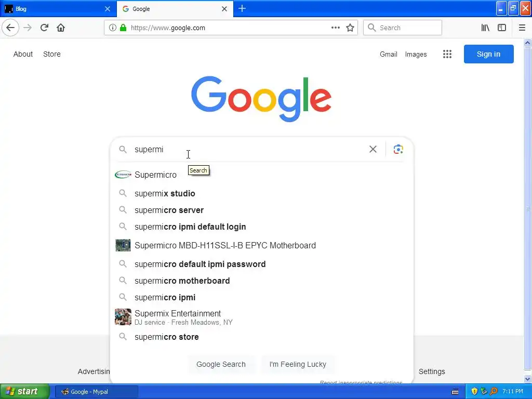The height and width of the screenshot is (399, 532).
Task: Select Supermix Entertainment DJ service suggestion
Action: [262, 317]
